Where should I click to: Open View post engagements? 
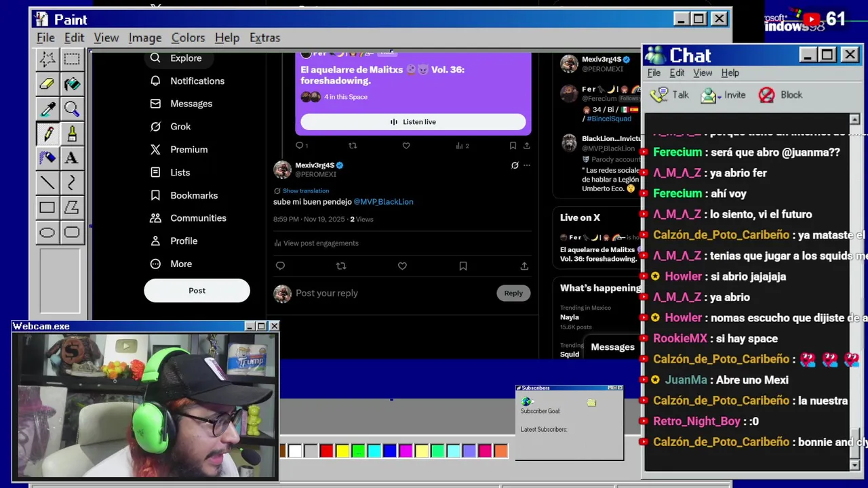click(x=316, y=243)
